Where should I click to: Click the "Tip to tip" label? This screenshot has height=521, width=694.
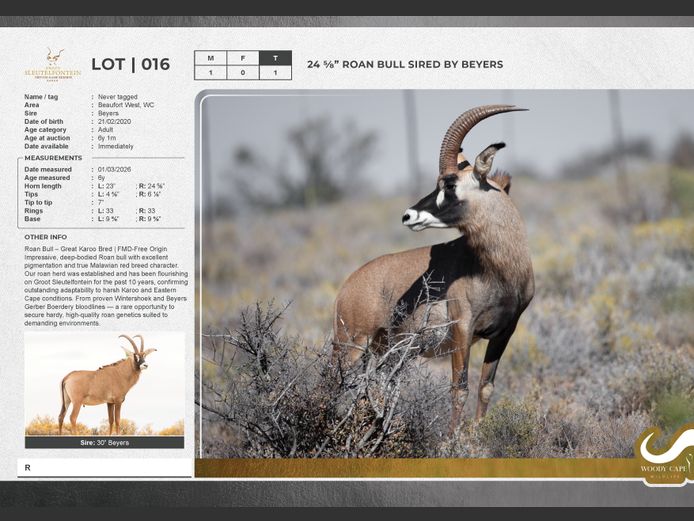(38, 202)
